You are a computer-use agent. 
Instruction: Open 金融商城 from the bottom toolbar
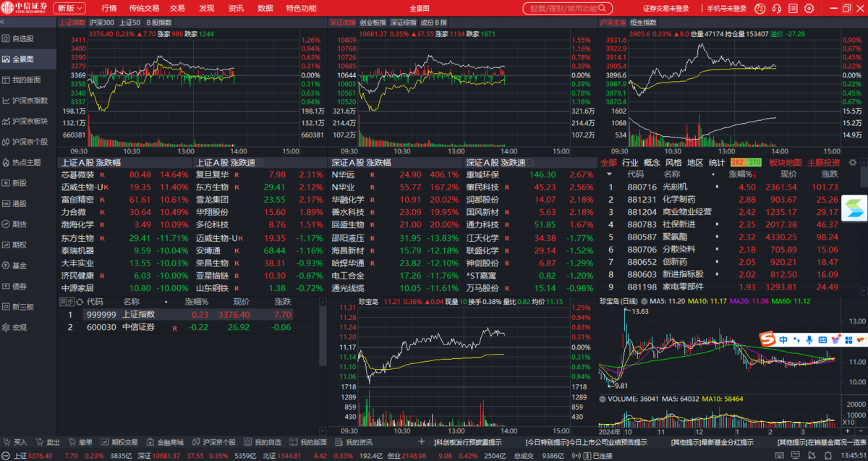[x=165, y=442]
